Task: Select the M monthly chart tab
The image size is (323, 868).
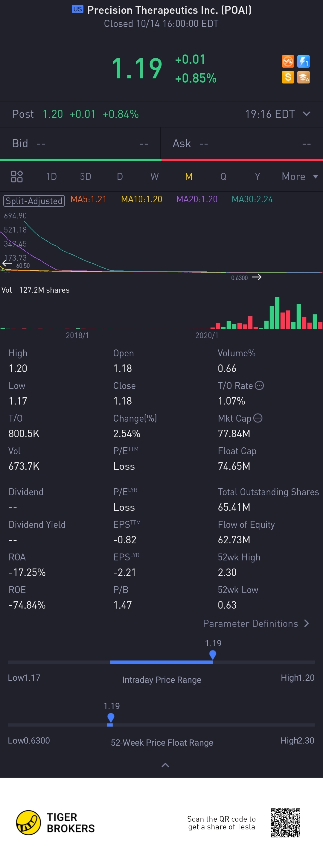Action: coord(189,177)
